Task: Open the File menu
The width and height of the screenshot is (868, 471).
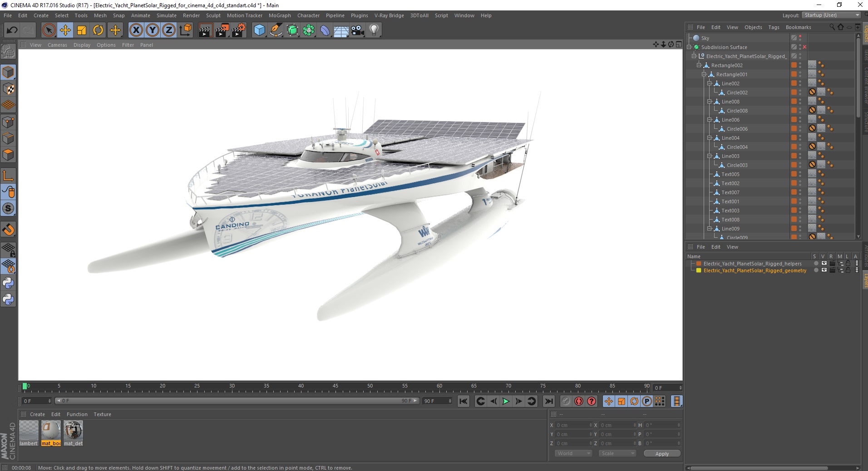Action: coord(8,15)
